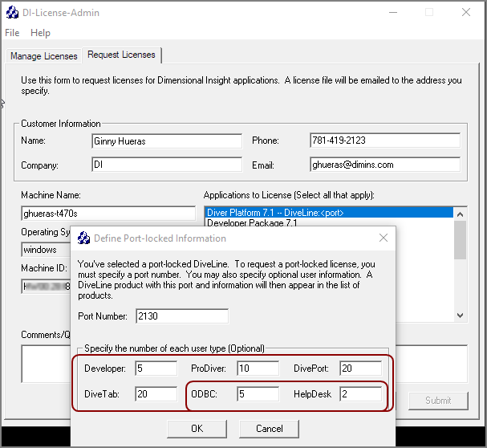Click the OK button in the dialog
This screenshot has height=448, width=487.
click(x=197, y=429)
